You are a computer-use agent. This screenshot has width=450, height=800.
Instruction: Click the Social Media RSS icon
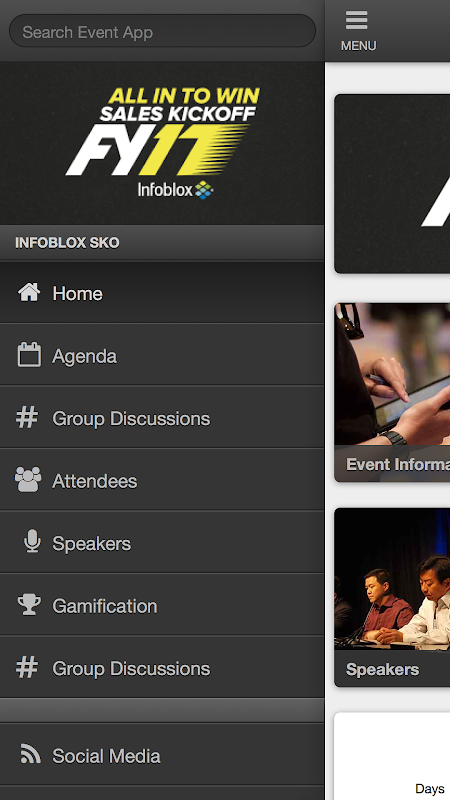click(x=31, y=754)
